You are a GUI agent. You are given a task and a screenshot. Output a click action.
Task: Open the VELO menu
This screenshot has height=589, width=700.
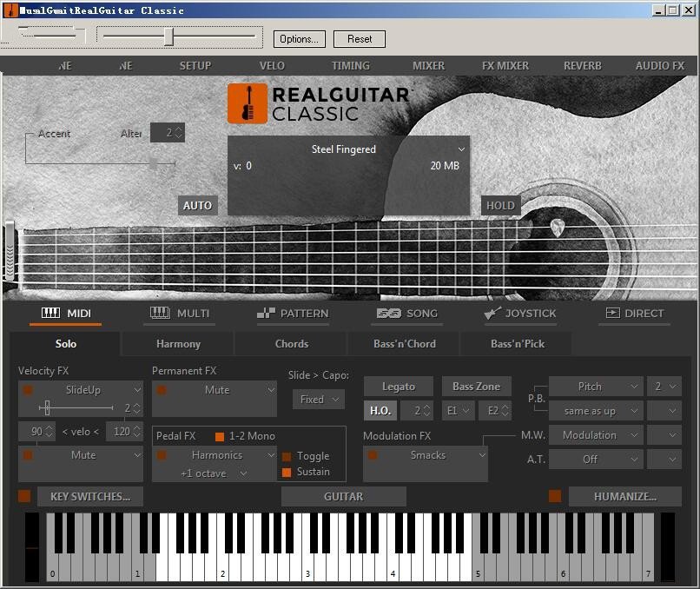pyautogui.click(x=272, y=66)
